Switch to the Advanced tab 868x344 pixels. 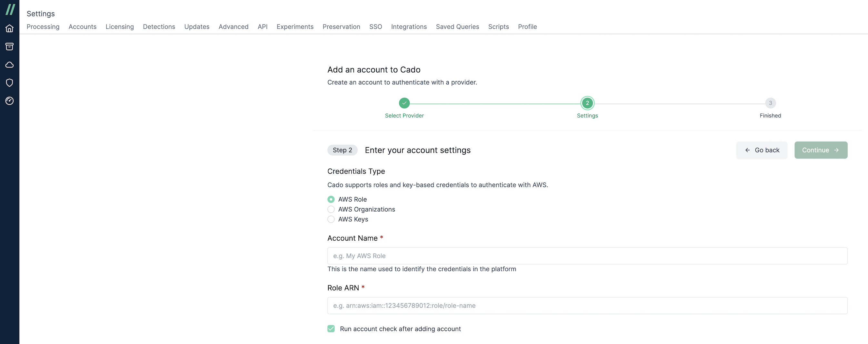pos(233,27)
